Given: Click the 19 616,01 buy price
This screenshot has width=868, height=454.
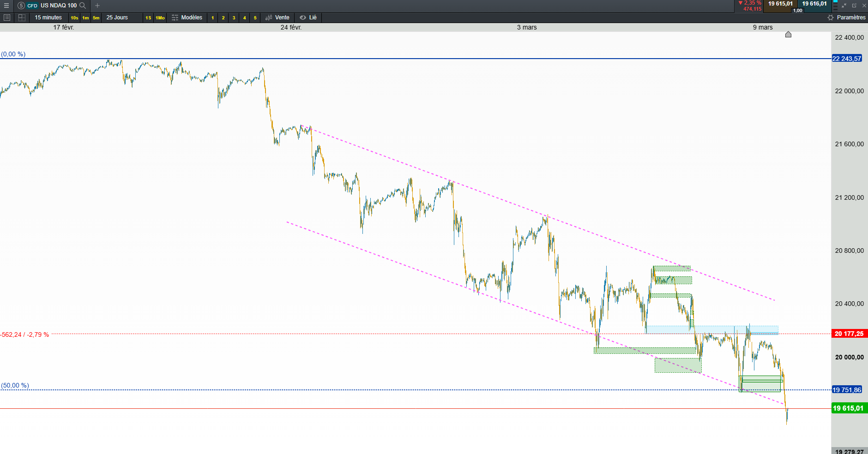Looking at the screenshot, I should pyautogui.click(x=814, y=4).
